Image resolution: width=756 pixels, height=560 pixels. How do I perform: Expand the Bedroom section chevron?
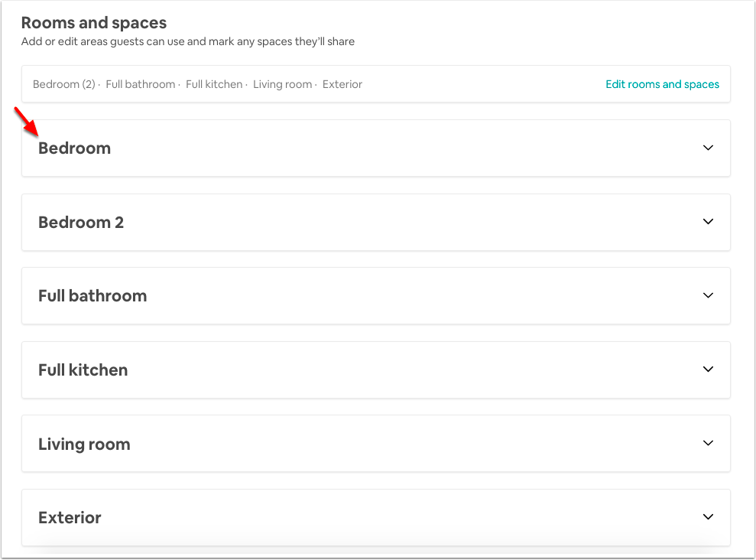click(x=708, y=148)
